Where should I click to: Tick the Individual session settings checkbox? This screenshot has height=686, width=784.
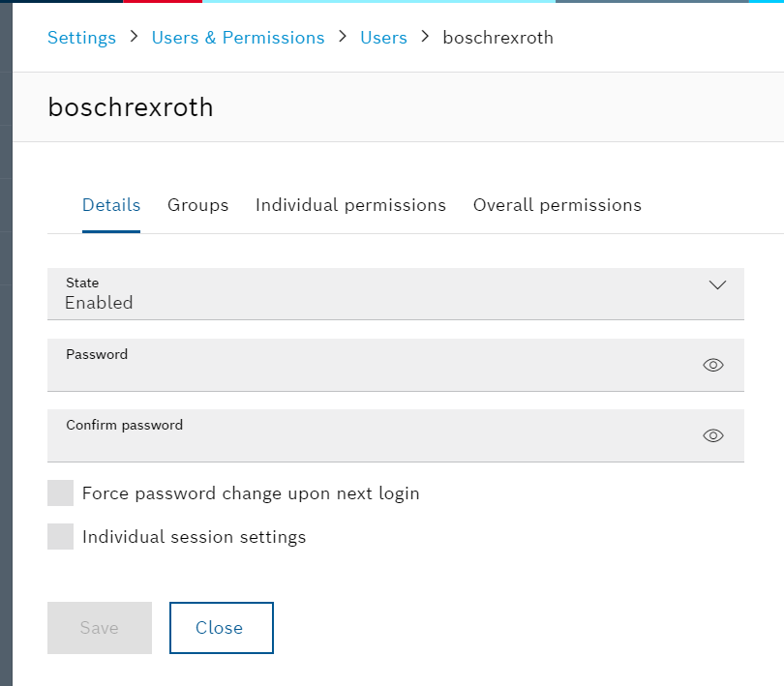(61, 536)
